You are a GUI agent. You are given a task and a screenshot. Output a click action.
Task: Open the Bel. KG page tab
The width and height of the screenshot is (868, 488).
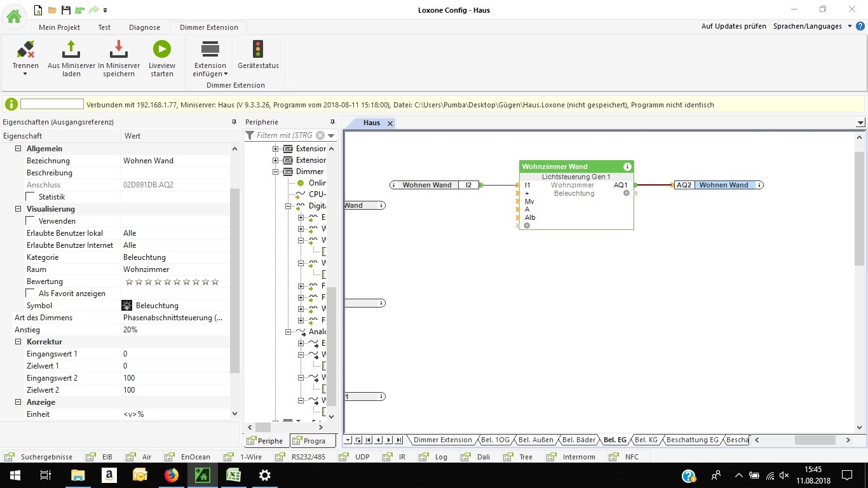(646, 440)
